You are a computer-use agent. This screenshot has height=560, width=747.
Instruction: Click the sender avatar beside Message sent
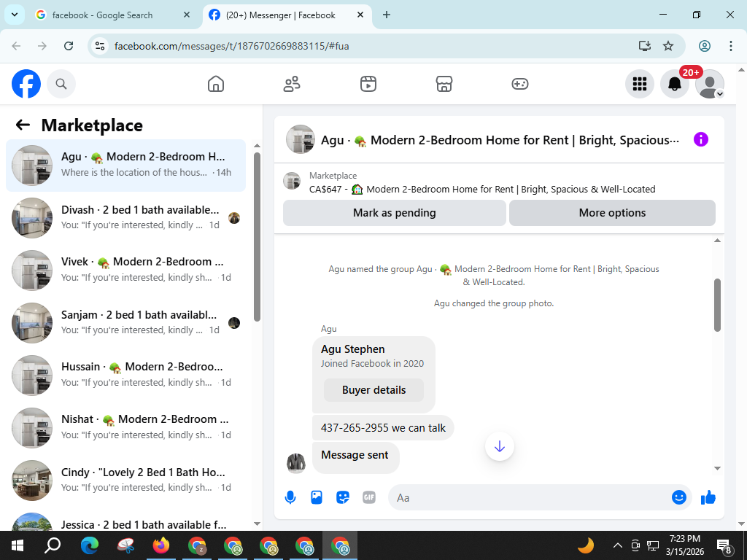pos(296,463)
